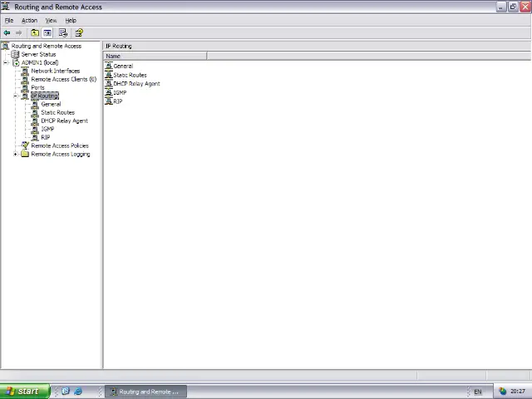
Task: Click Routing and Remote taskbar button
Action: [x=145, y=392]
